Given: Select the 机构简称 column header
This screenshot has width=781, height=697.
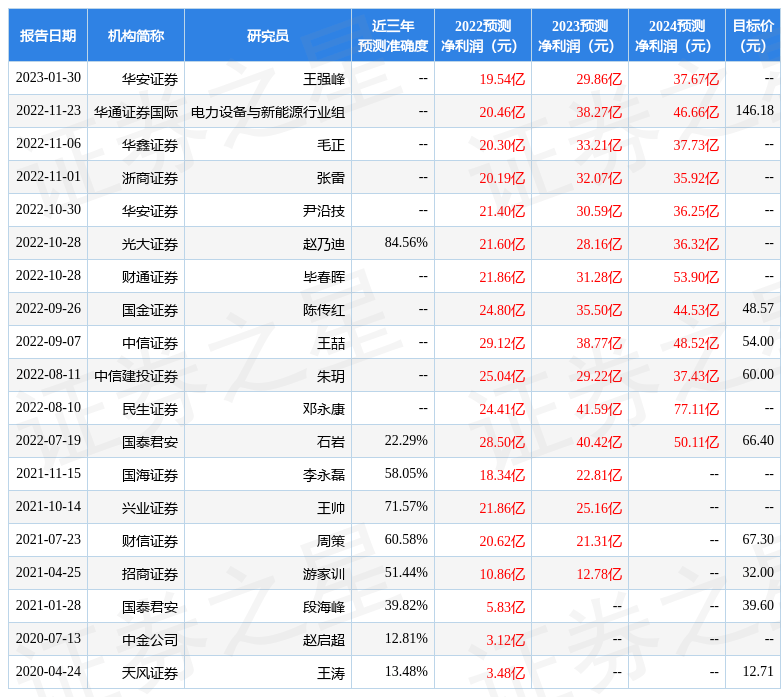Looking at the screenshot, I should coord(135,36).
